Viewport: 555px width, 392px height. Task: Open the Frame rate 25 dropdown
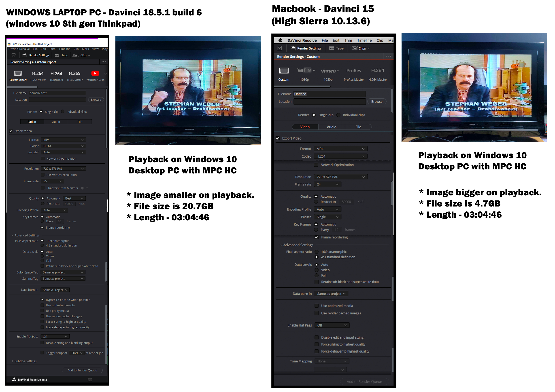tap(52, 181)
